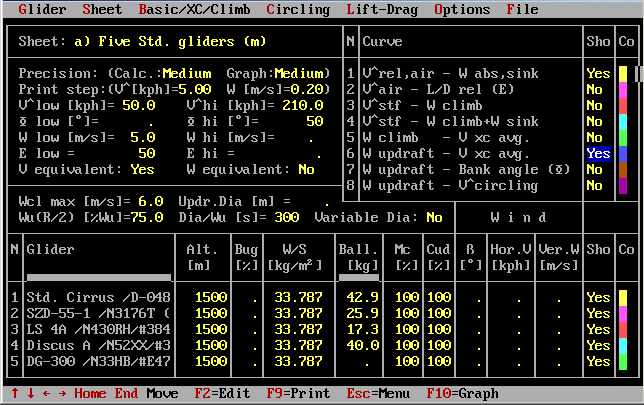Open the Options menu
644x405 pixels.
tap(462, 9)
